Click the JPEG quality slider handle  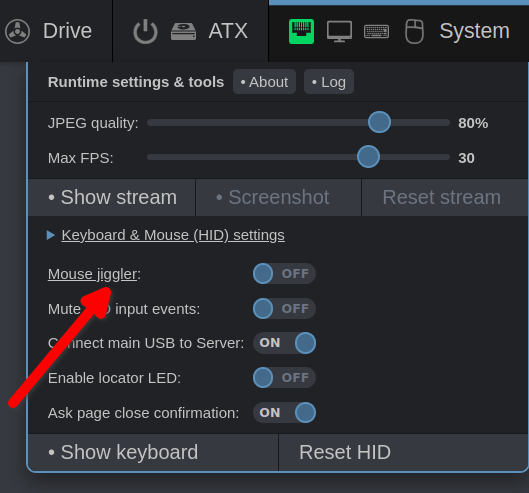tap(380, 122)
